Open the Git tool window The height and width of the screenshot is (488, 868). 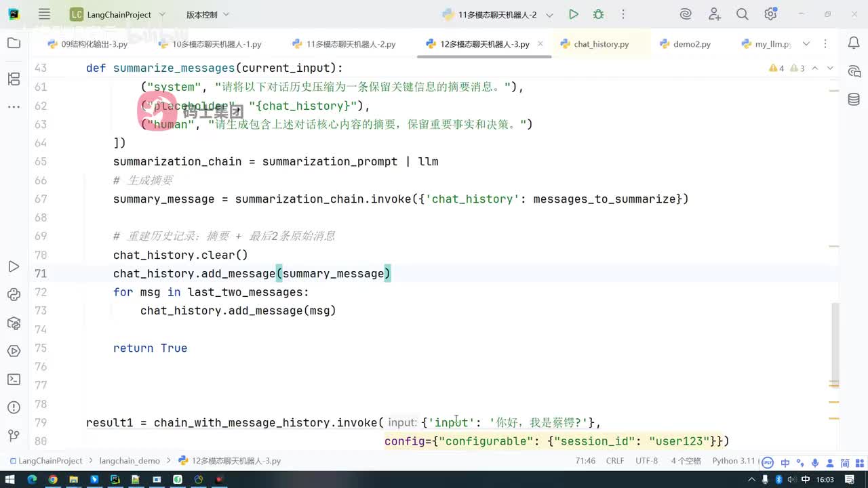[x=14, y=435]
